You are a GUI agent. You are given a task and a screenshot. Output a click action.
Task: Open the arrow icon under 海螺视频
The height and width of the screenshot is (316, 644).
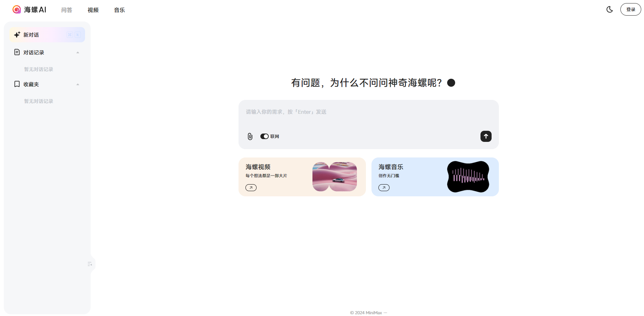(251, 188)
